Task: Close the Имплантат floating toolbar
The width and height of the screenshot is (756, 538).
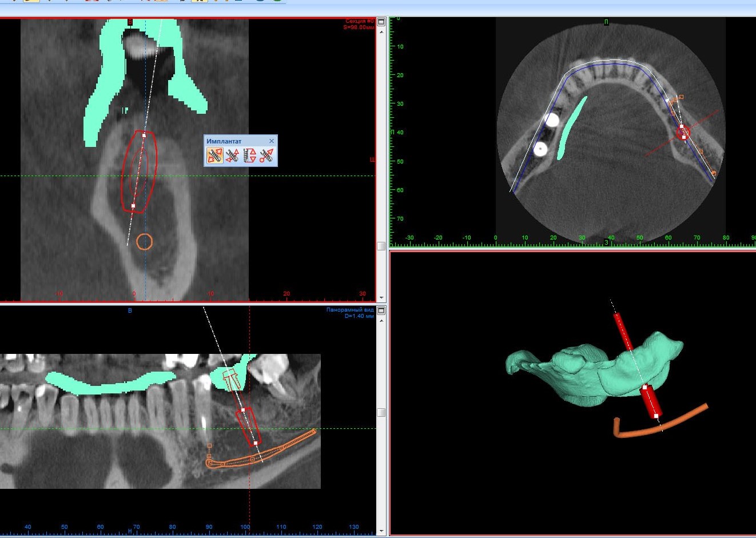Action: [x=272, y=141]
